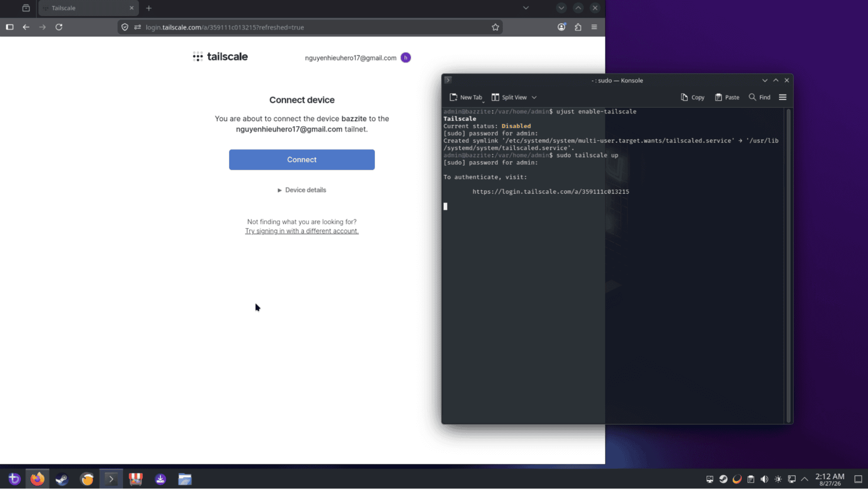This screenshot has width=868, height=489.
Task: Click the Show Desktop button in the panel
Action: [858, 479]
